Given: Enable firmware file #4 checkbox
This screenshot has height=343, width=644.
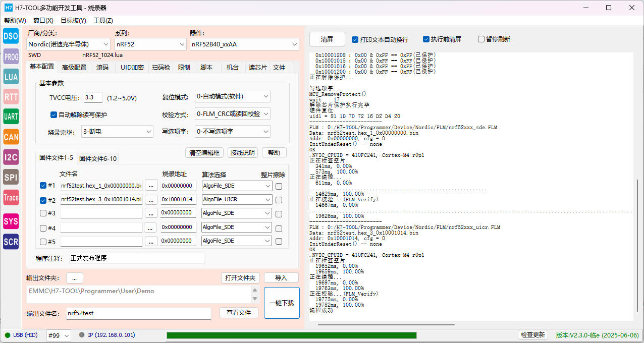Looking at the screenshot, I should coord(43,227).
